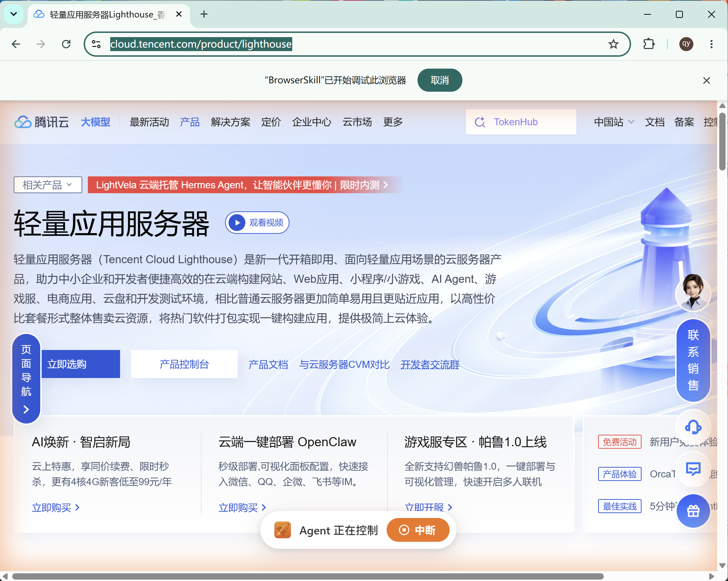Image resolution: width=728 pixels, height=581 pixels.
Task: Open a new browser tab
Action: (204, 14)
